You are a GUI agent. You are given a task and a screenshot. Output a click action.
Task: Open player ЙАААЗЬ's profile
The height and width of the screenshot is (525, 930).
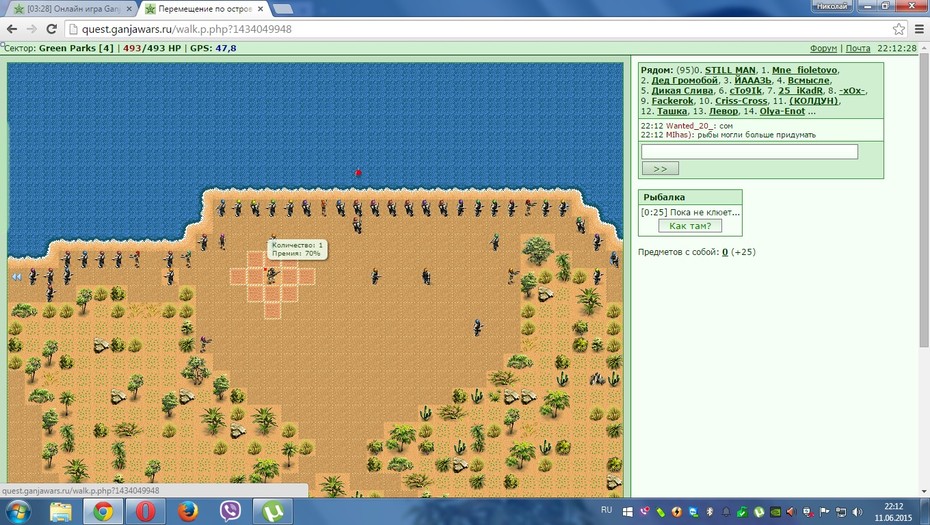tap(753, 80)
